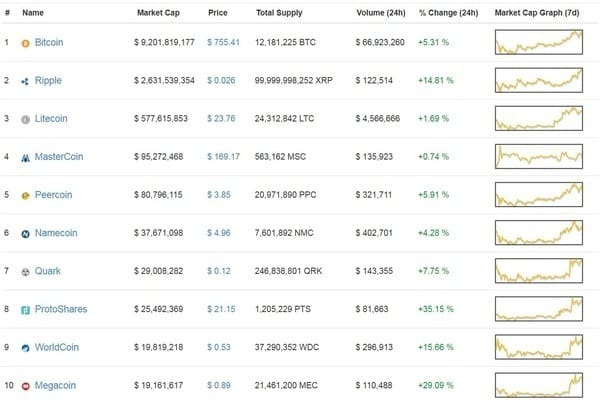Sort by Market Cap column header
Screen dimensions: 600x400
[157, 13]
